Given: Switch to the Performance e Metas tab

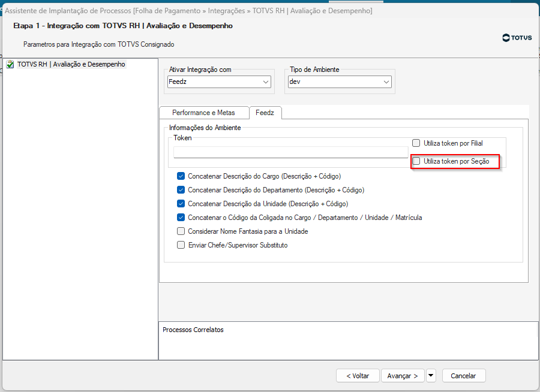Looking at the screenshot, I should pos(204,113).
